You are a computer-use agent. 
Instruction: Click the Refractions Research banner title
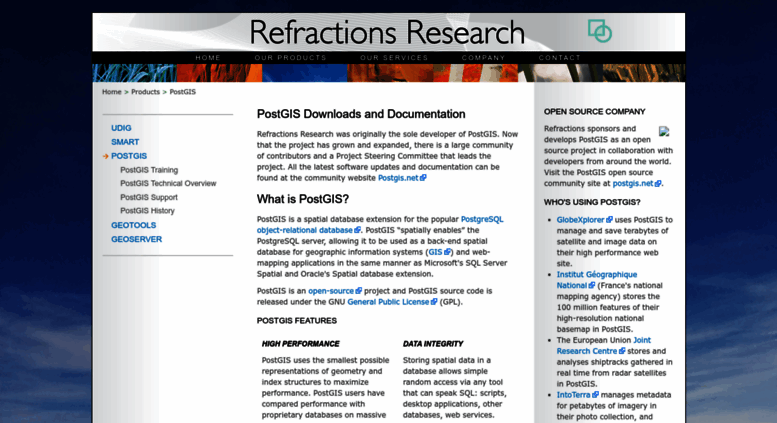tap(387, 32)
